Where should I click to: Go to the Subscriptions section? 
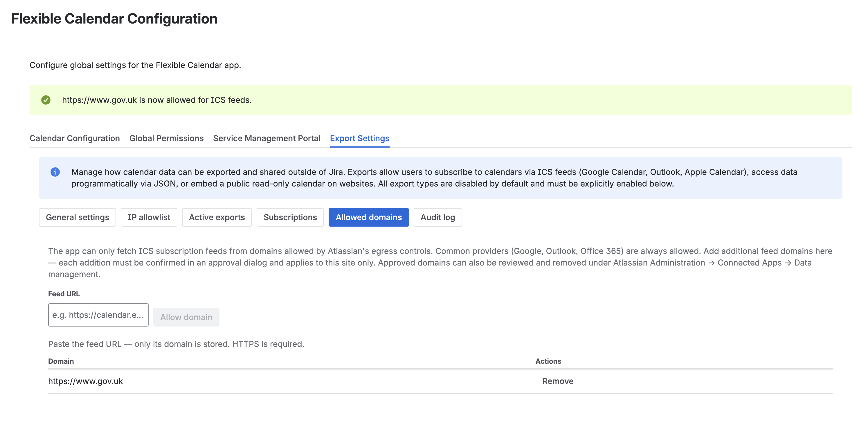[x=290, y=217]
